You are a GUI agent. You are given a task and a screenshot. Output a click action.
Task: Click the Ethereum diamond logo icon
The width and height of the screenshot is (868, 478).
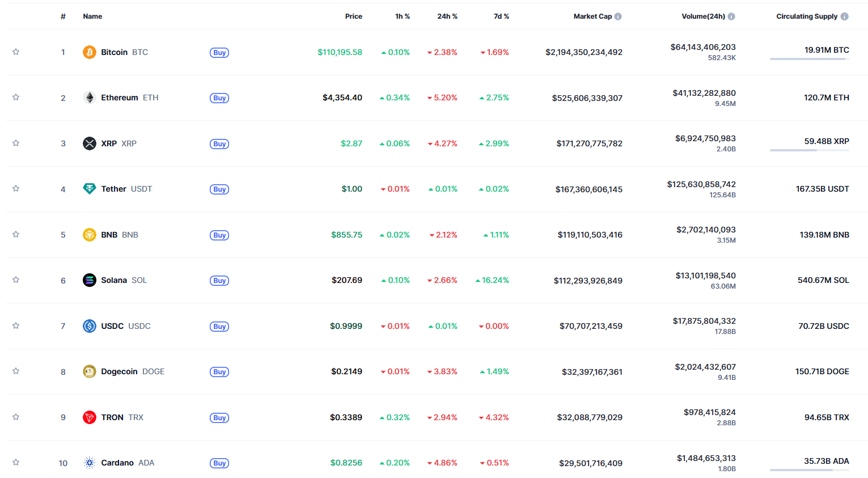pyautogui.click(x=90, y=98)
